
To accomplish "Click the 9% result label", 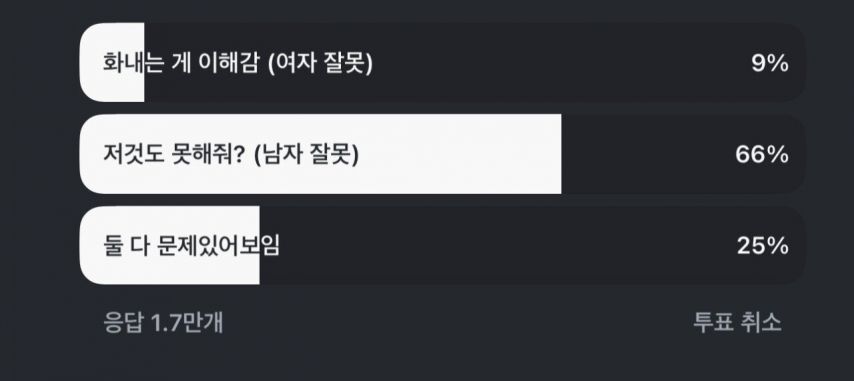I will coord(770,64).
